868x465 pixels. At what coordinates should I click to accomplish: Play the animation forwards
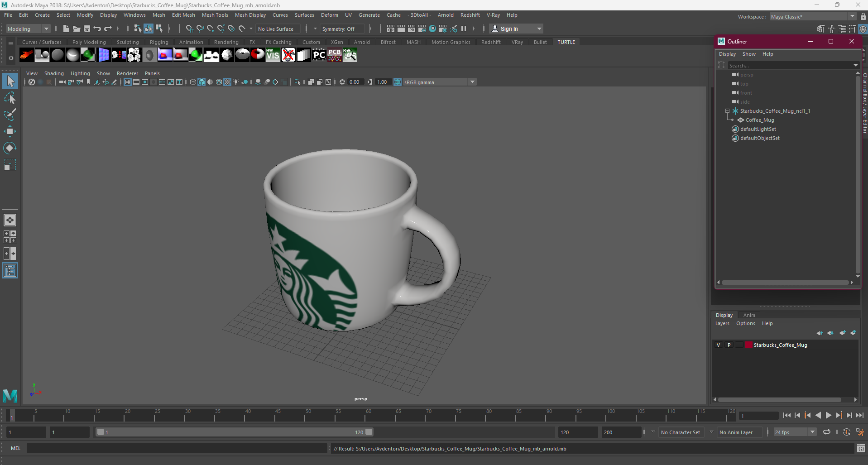[x=828, y=415]
